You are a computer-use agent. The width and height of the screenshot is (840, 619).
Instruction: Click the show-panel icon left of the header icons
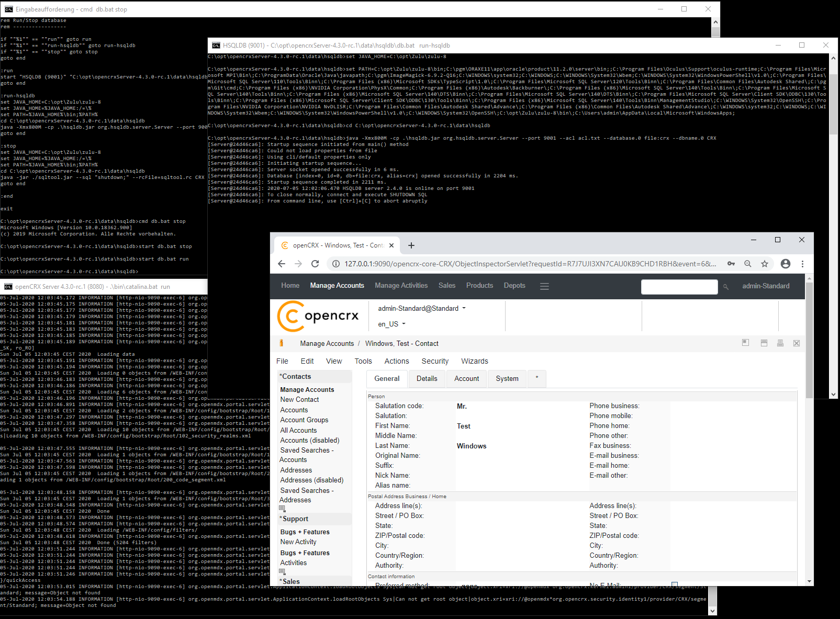[x=745, y=343]
